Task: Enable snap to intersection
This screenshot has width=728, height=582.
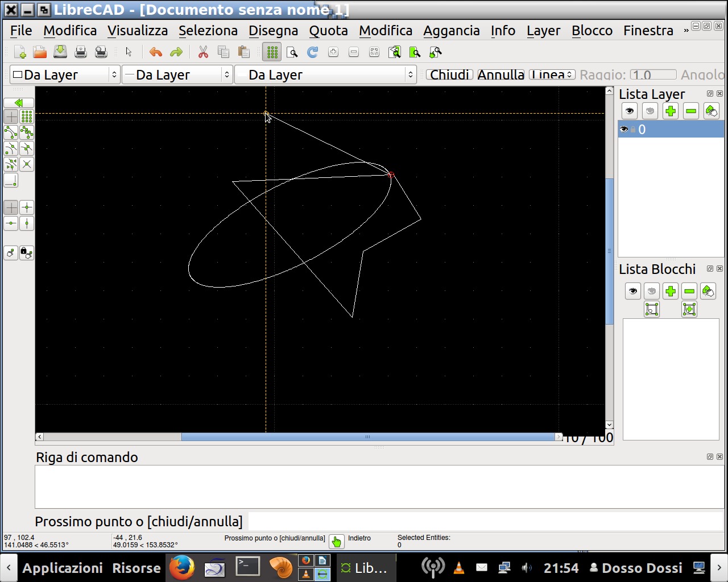Action: (27, 164)
